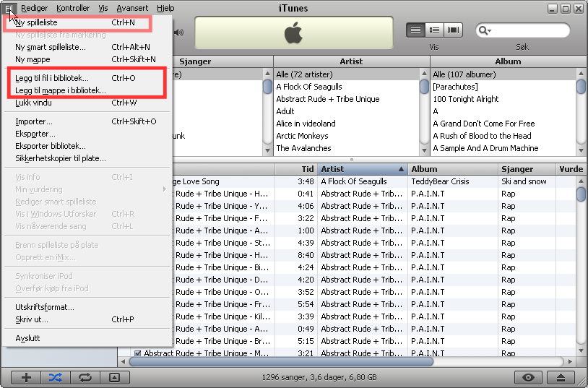The height and width of the screenshot is (388, 588).
Task: Select 100 Tonight Alright album
Action: (x=503, y=99)
